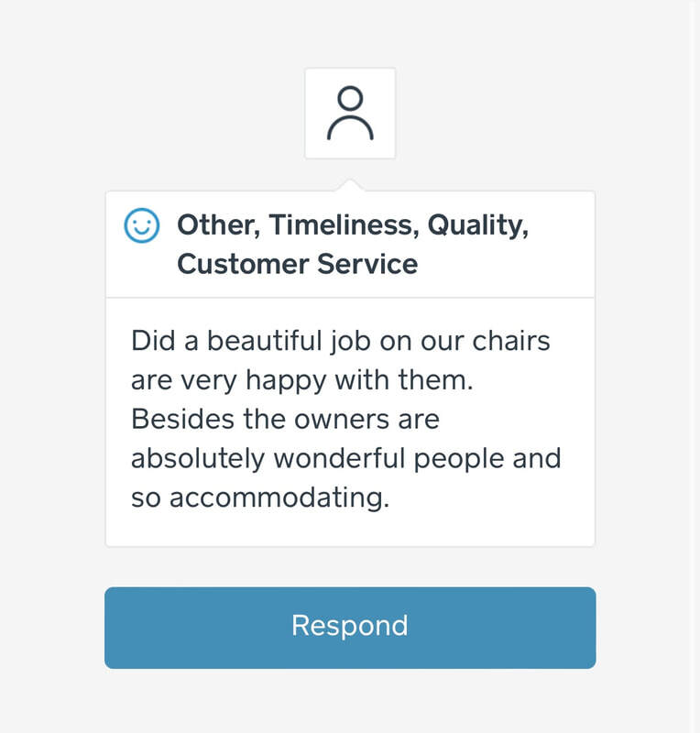The image size is (700, 733).
Task: Click the divider below the feedback heading
Action: point(350,298)
